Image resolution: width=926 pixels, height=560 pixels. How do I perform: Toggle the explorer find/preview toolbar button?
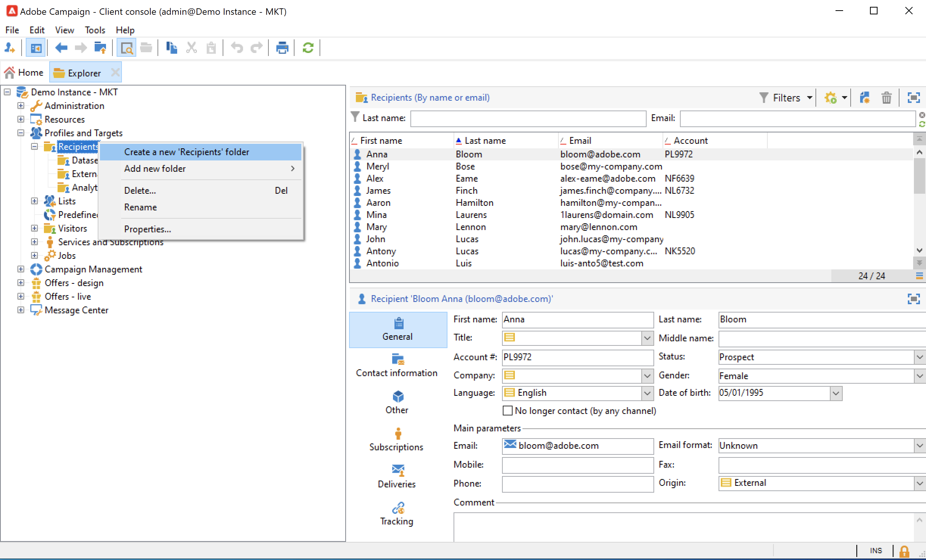pyautogui.click(x=126, y=48)
